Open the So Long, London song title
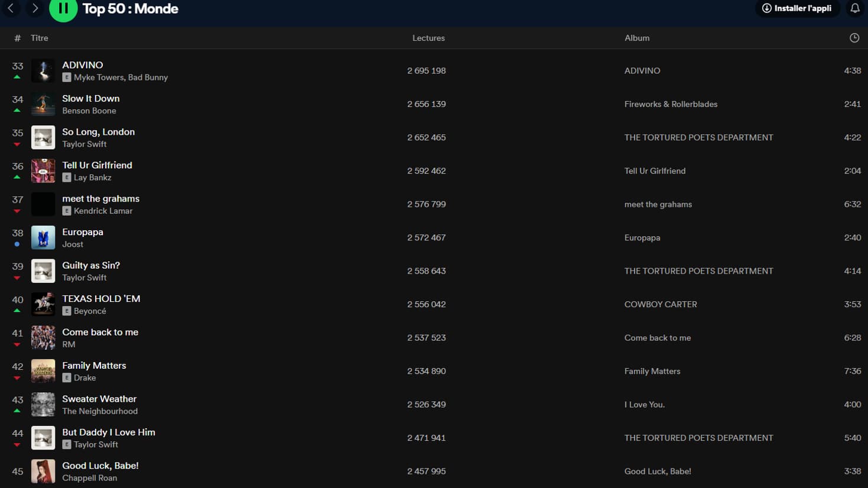The image size is (868, 488). [99, 132]
